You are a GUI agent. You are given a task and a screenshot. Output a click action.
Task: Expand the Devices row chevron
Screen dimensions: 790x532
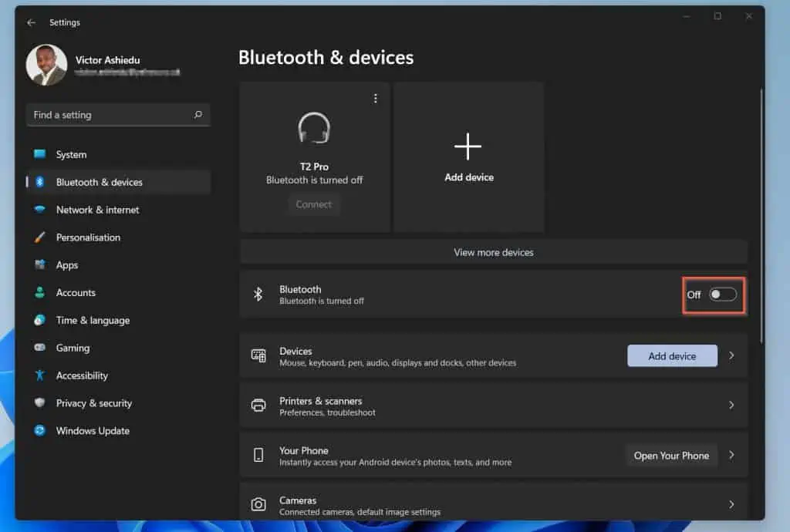pyautogui.click(x=731, y=356)
